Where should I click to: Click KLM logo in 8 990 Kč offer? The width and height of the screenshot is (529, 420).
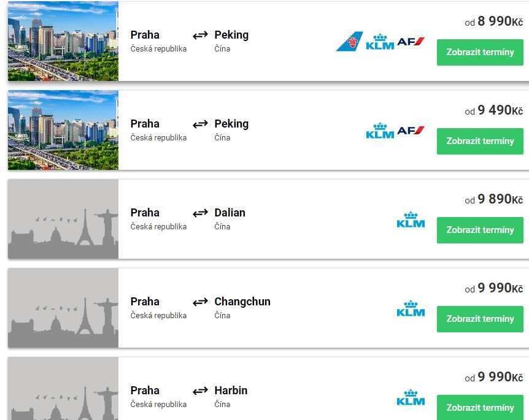[380, 42]
